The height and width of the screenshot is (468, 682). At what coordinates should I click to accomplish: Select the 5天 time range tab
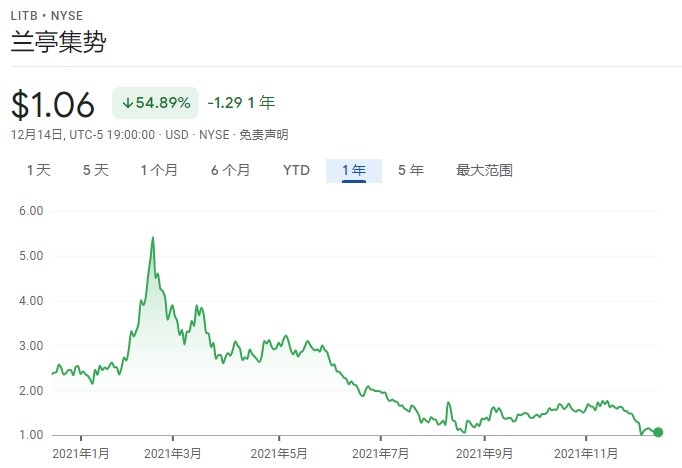click(96, 170)
